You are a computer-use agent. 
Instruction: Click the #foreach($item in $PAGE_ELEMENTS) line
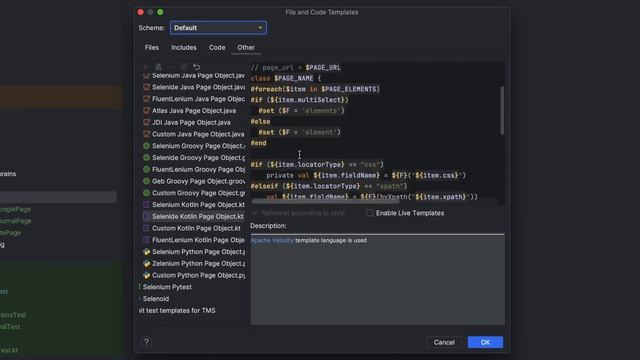(315, 89)
